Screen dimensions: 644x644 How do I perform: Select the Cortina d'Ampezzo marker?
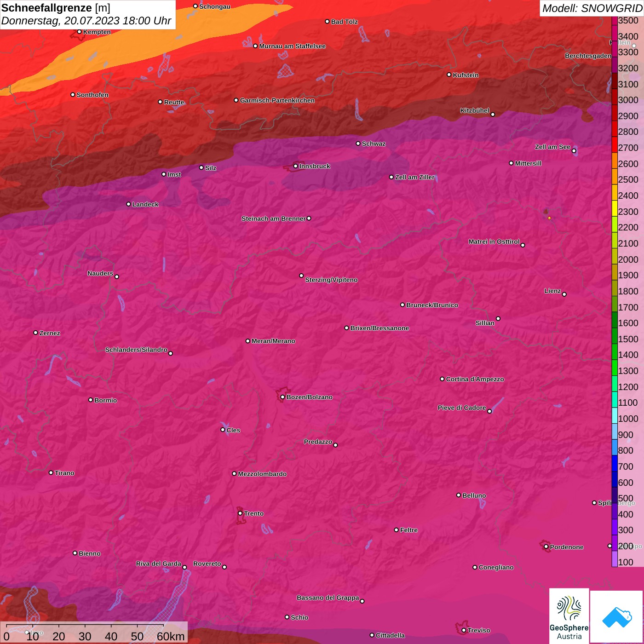coord(442,379)
